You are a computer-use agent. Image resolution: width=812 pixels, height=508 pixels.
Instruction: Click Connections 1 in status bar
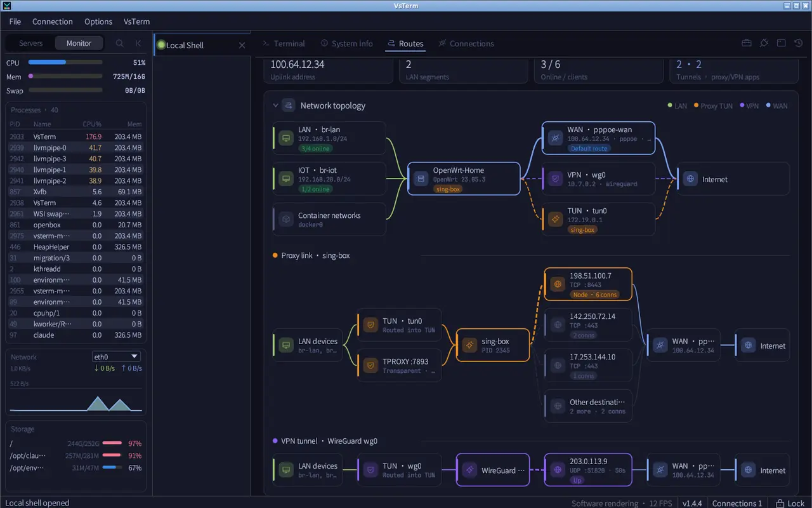tap(737, 503)
